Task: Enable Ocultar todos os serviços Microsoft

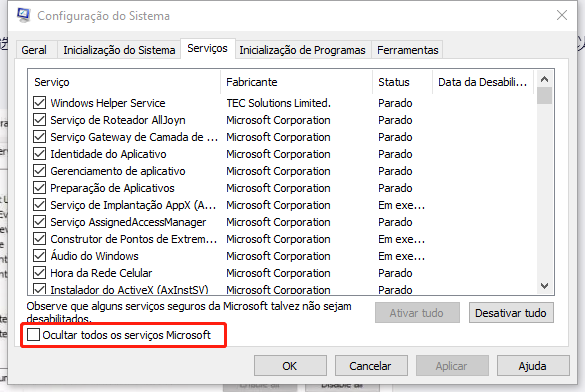Action: tap(34, 335)
